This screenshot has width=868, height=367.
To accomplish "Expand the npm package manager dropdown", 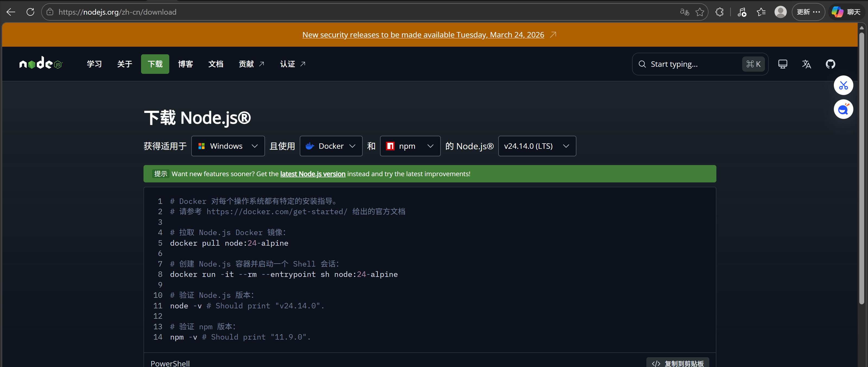I will [x=410, y=146].
